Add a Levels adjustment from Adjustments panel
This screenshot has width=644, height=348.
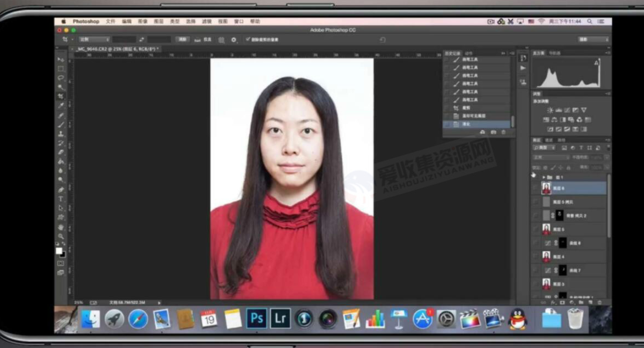coord(559,110)
